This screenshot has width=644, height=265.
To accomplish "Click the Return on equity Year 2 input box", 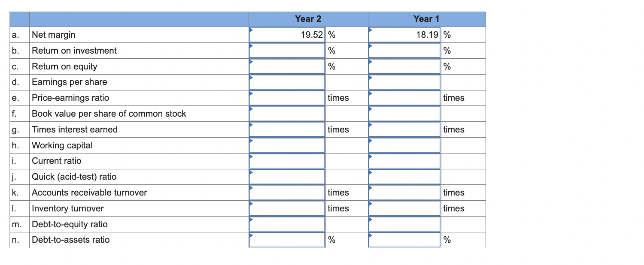I will [287, 66].
